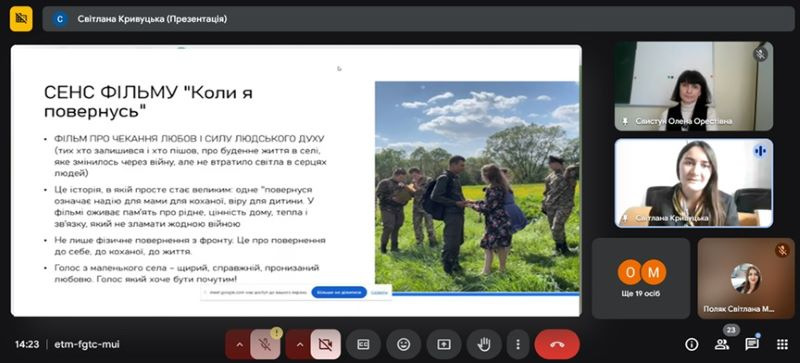Click muted mic icon on Свистун Олена tile

[761, 54]
